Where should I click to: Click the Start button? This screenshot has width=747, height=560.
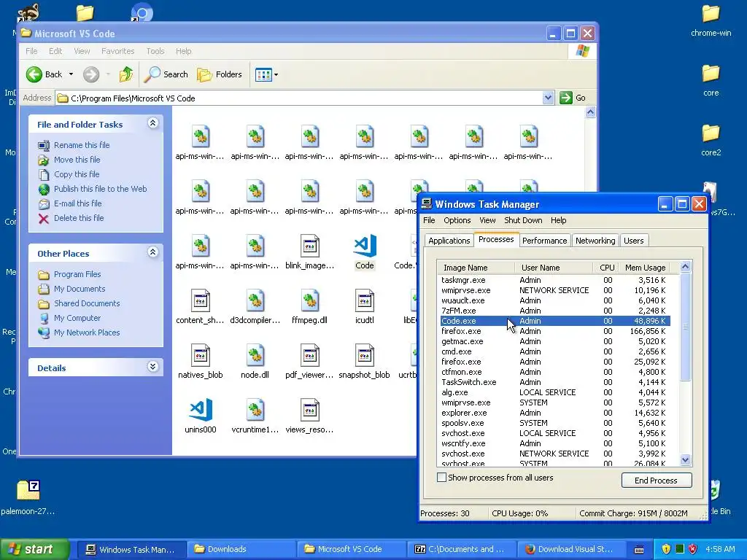(34, 549)
